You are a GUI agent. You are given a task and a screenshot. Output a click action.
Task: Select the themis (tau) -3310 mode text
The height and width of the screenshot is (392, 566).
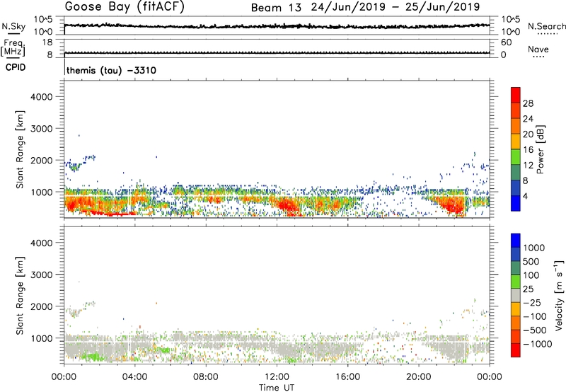click(112, 70)
